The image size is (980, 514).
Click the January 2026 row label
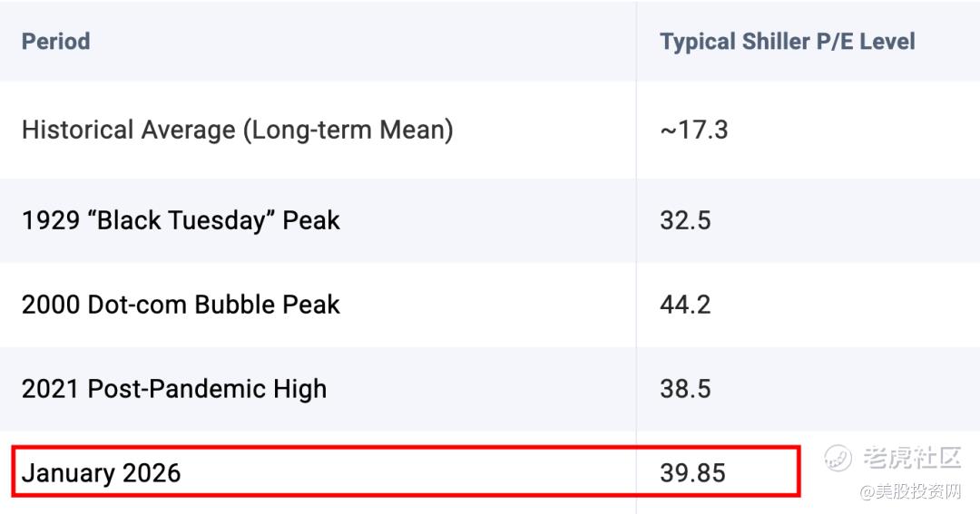pos(101,473)
